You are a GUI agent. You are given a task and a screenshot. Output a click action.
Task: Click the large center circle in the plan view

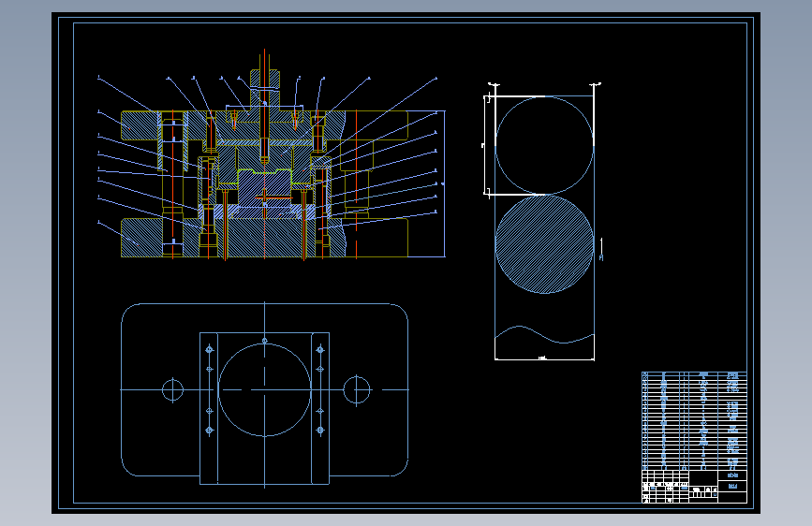click(x=265, y=390)
